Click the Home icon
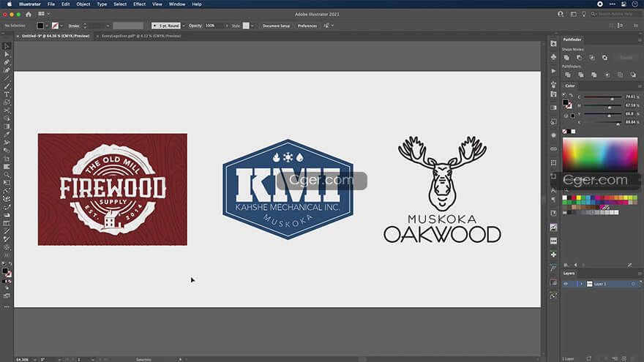The image size is (644, 362). (29, 15)
